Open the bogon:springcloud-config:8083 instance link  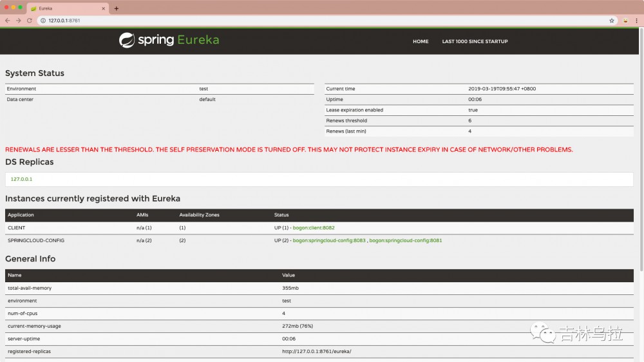tap(329, 240)
